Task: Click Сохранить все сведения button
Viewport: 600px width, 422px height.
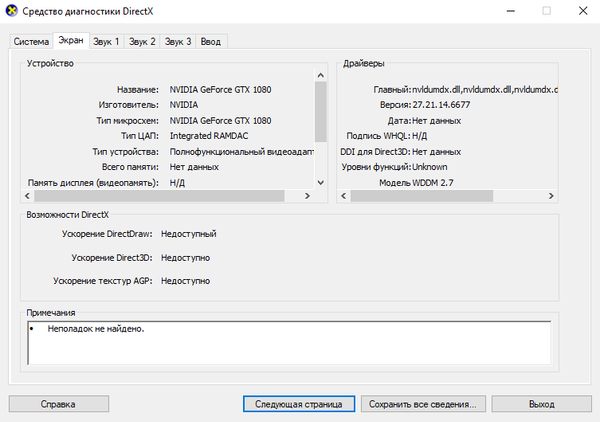Action: coord(423,404)
